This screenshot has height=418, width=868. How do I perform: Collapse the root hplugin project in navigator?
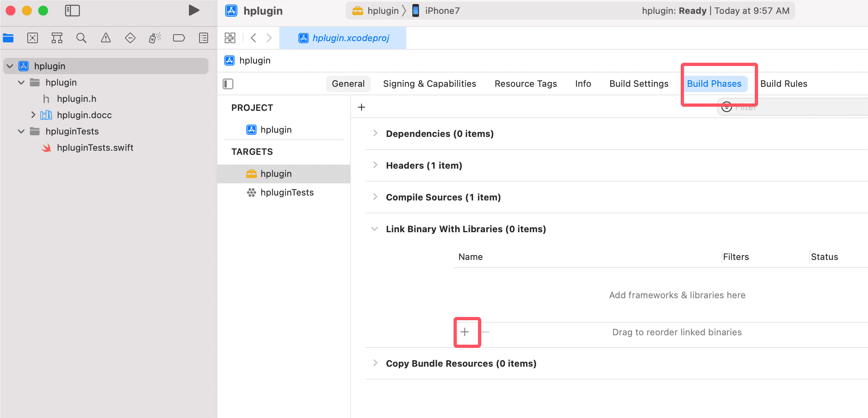(x=10, y=66)
